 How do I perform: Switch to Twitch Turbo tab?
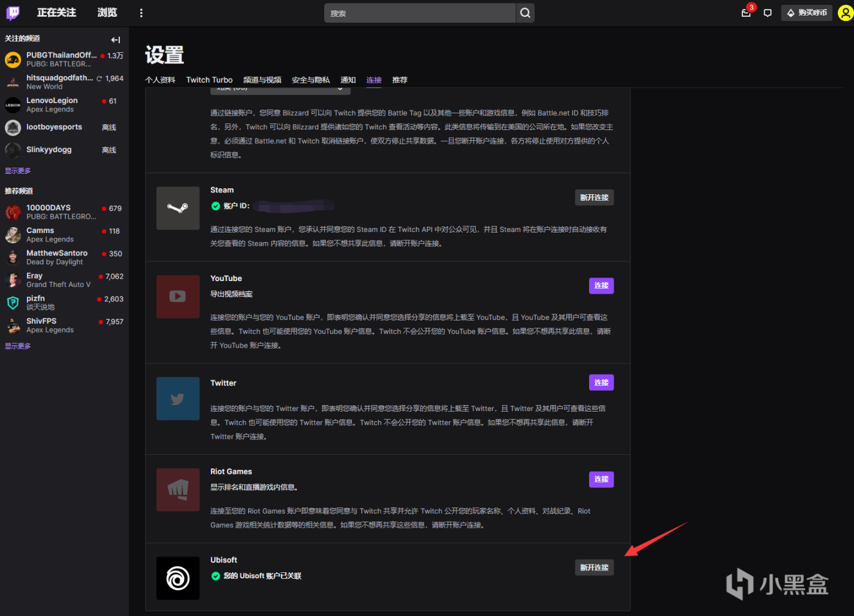(209, 80)
